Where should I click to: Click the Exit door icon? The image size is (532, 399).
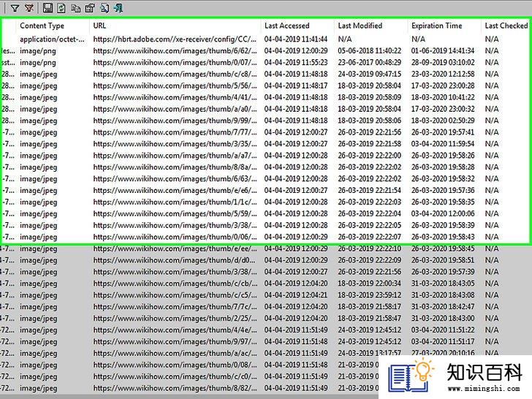[118, 8]
